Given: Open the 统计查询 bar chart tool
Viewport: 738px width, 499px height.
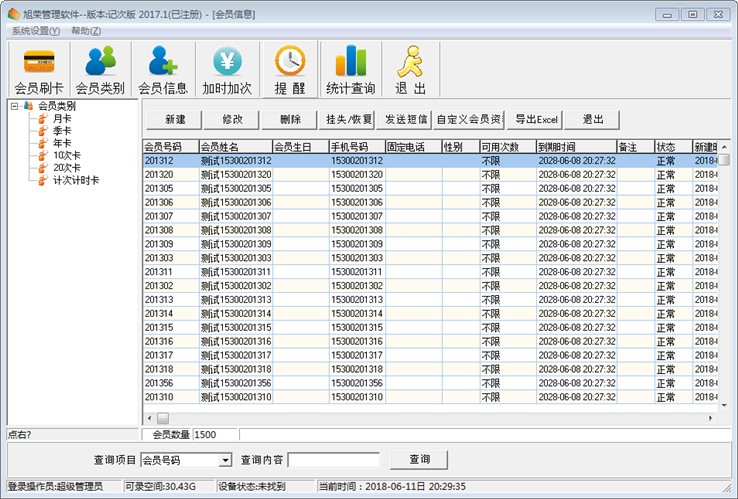Looking at the screenshot, I should (351, 69).
